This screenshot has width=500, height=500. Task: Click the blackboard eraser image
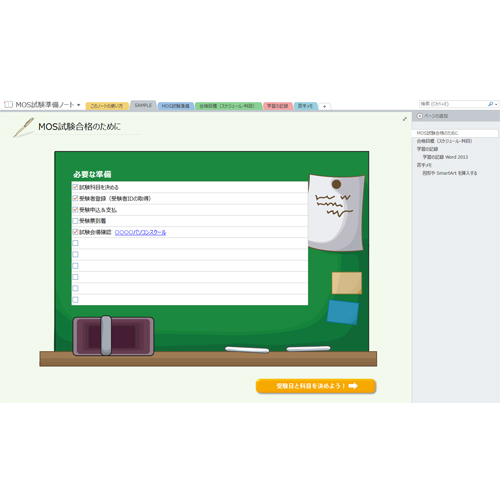tap(113, 335)
